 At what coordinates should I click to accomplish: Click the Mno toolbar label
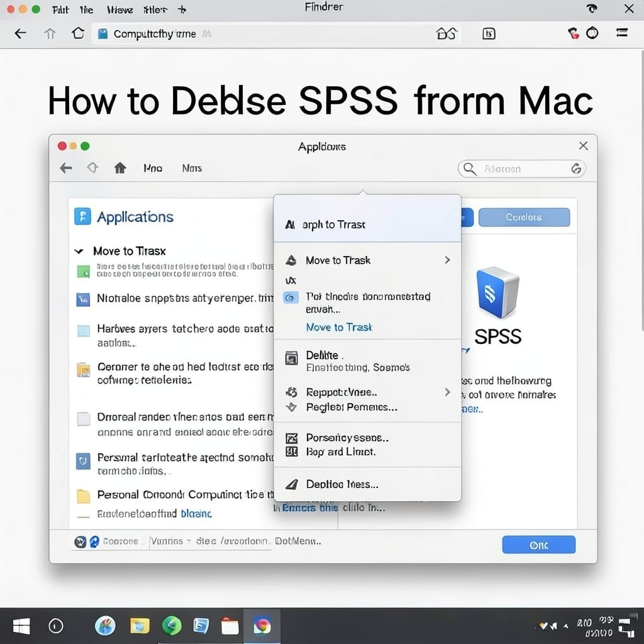(153, 168)
